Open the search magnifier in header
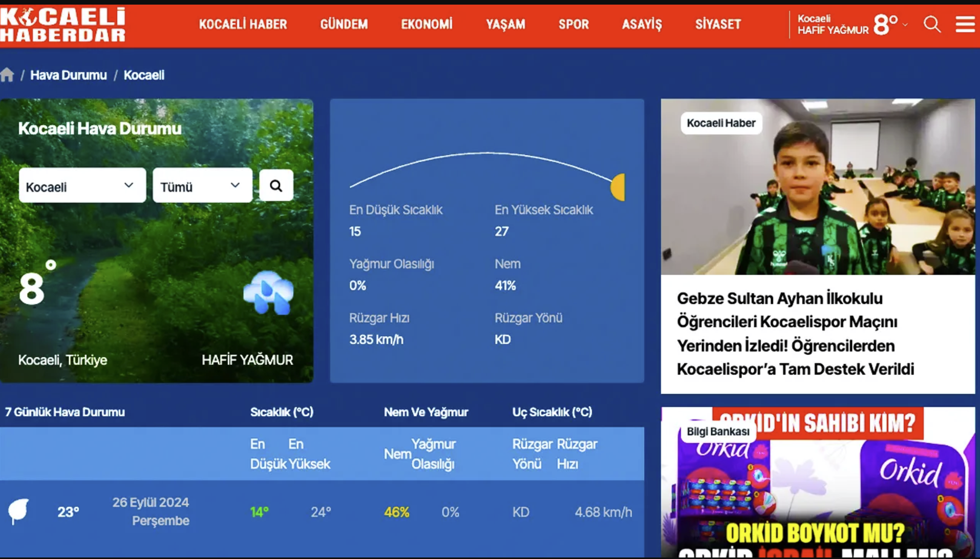This screenshot has height=559, width=980. point(932,24)
